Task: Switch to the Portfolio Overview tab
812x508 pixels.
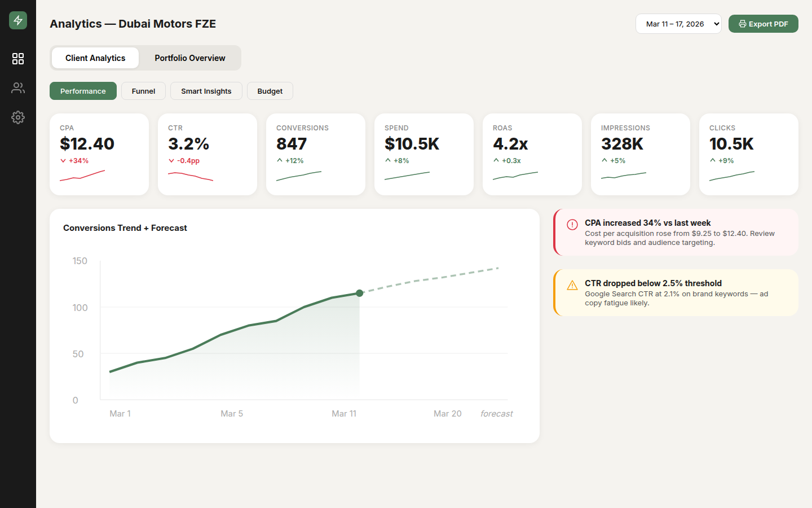Action: 190,58
